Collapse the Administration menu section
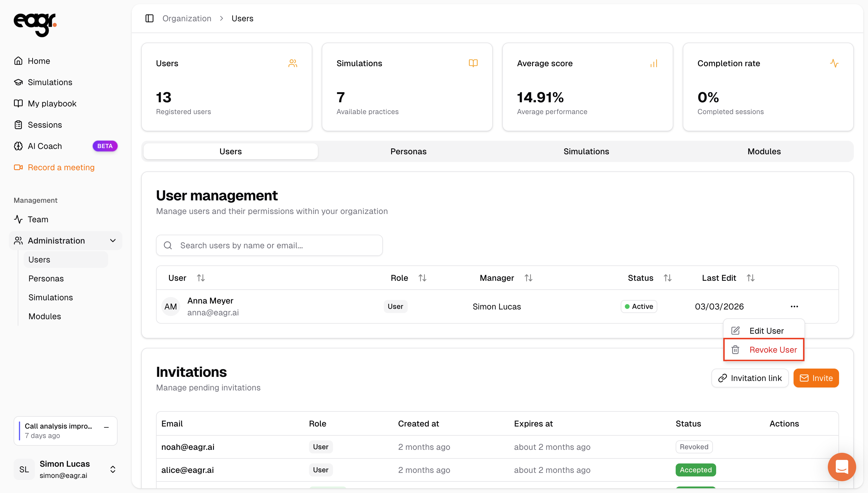 [113, 241]
